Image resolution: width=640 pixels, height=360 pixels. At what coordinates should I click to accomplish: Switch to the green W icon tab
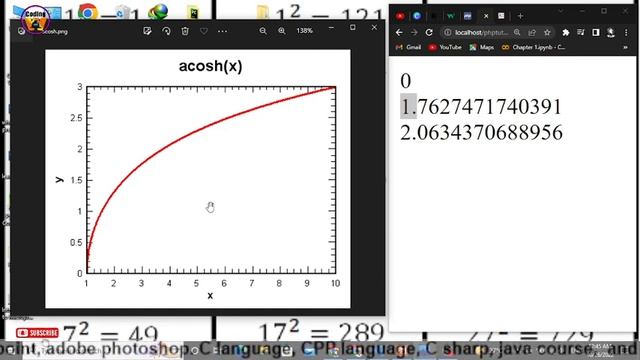pyautogui.click(x=451, y=16)
